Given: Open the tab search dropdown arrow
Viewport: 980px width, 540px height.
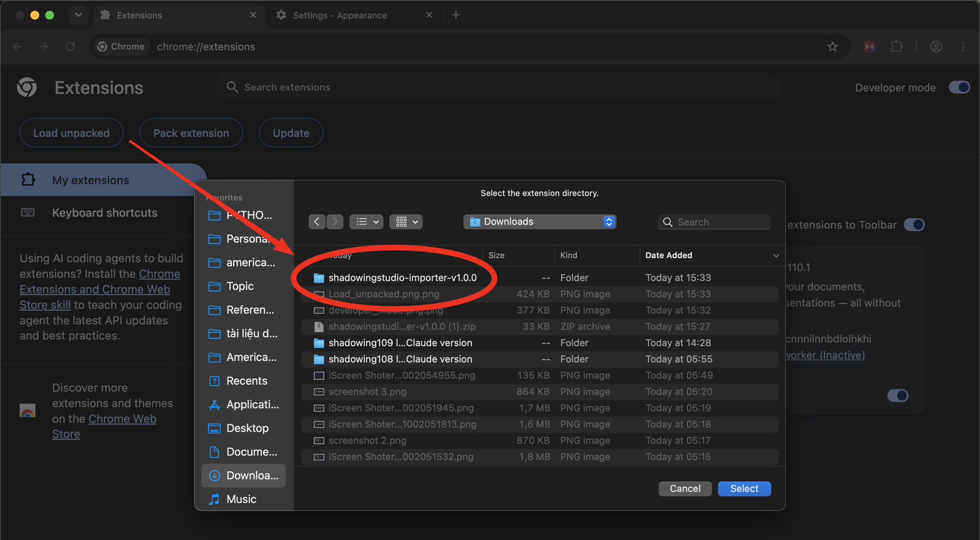Looking at the screenshot, I should pos(78,15).
